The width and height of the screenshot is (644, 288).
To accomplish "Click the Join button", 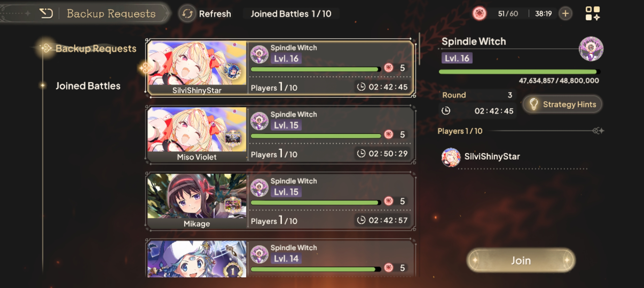I will pyautogui.click(x=521, y=260).
